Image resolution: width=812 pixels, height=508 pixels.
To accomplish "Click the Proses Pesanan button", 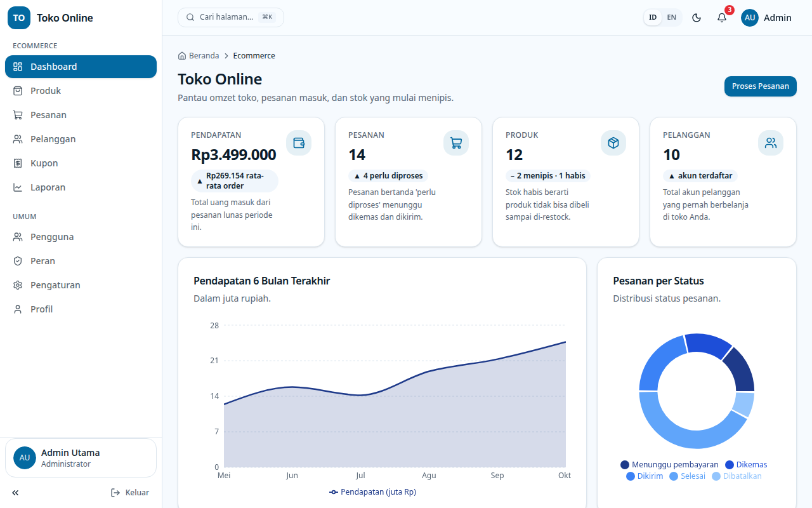I will [761, 86].
